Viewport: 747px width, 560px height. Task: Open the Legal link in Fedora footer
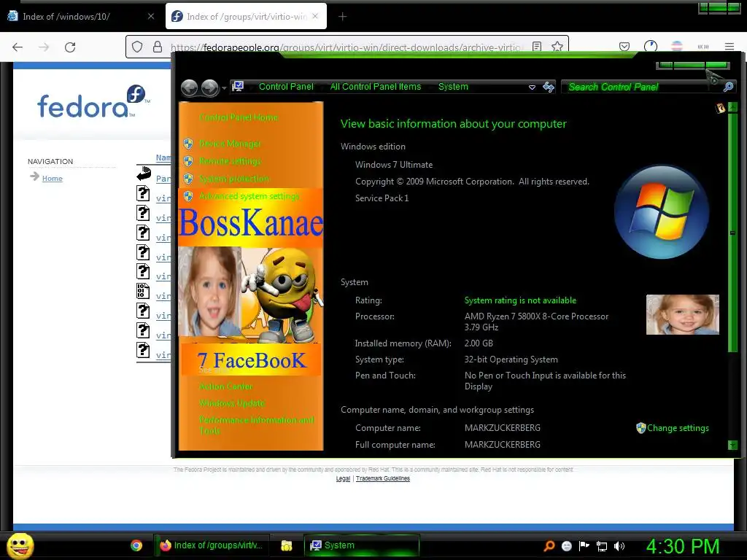pyautogui.click(x=343, y=478)
